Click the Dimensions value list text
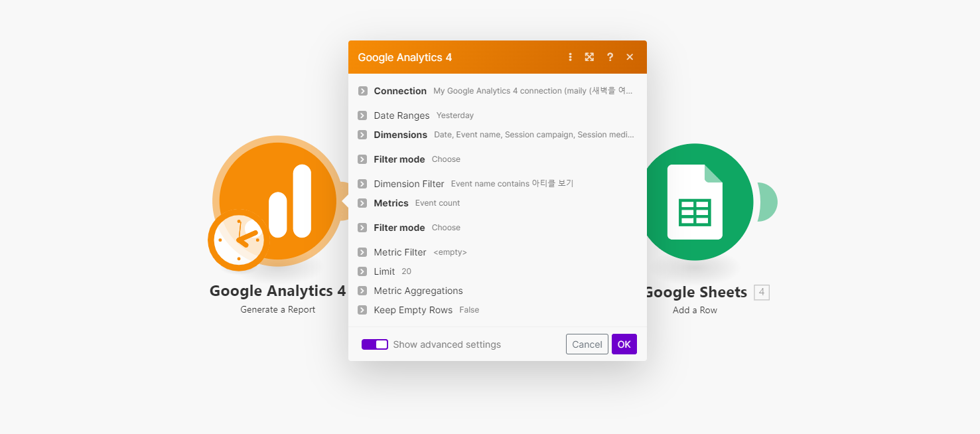Screen dimensions: 980x434 click(x=534, y=135)
